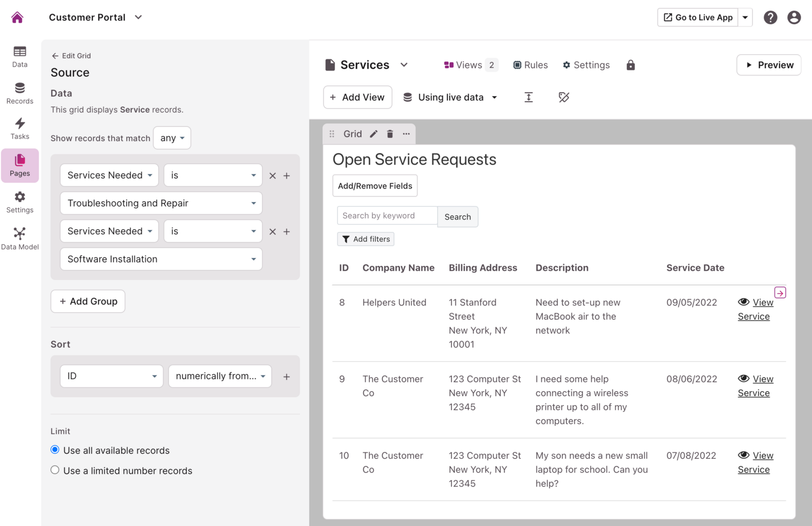The width and height of the screenshot is (812, 526).
Task: Expand the match any dropdown
Action: (172, 138)
